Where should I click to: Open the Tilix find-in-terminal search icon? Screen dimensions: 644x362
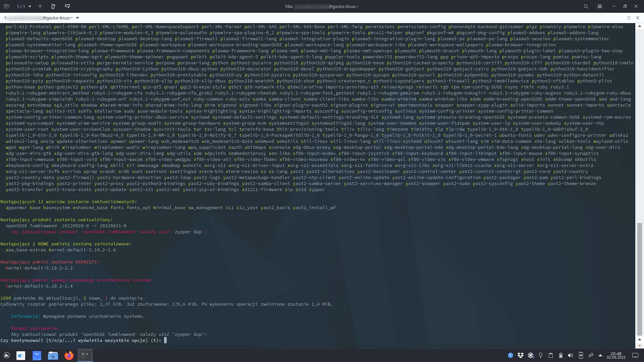click(x=586, y=6)
